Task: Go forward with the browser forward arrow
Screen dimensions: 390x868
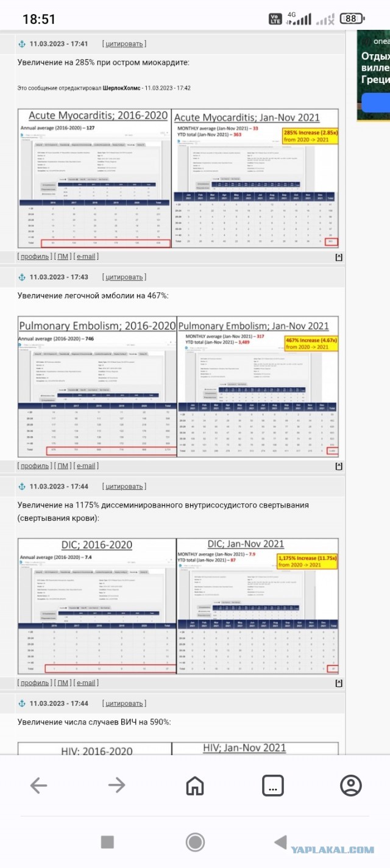Action: [116, 786]
